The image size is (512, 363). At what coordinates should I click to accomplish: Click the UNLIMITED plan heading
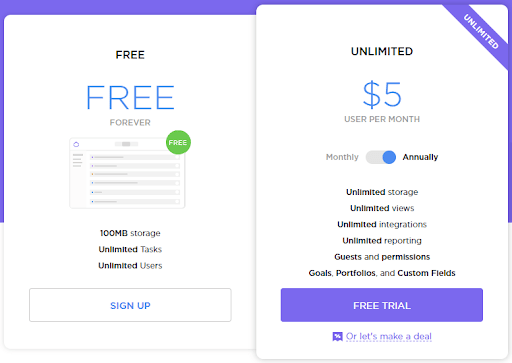(x=382, y=51)
